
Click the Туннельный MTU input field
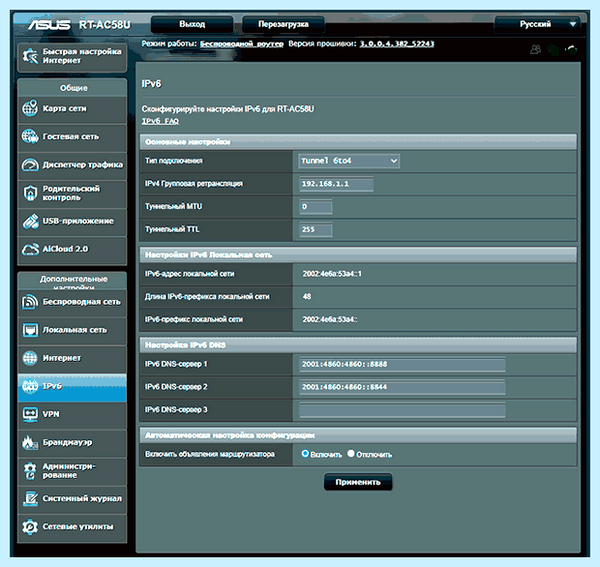[316, 207]
